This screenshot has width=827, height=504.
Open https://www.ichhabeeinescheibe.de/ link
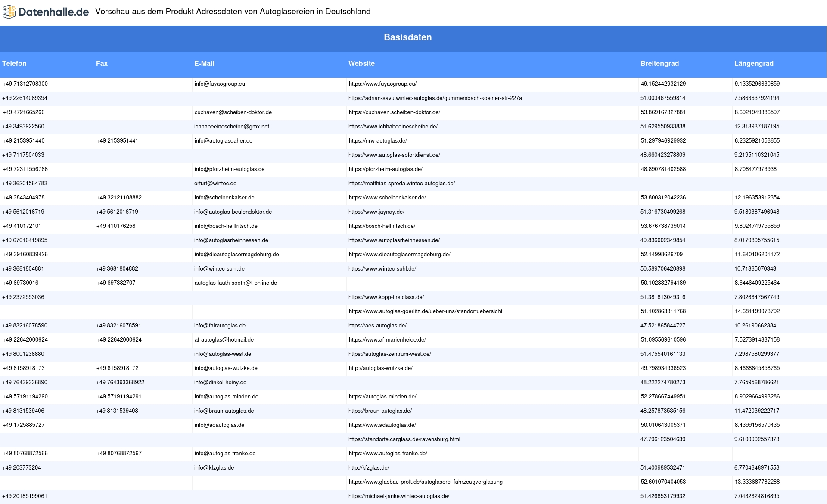click(x=393, y=127)
